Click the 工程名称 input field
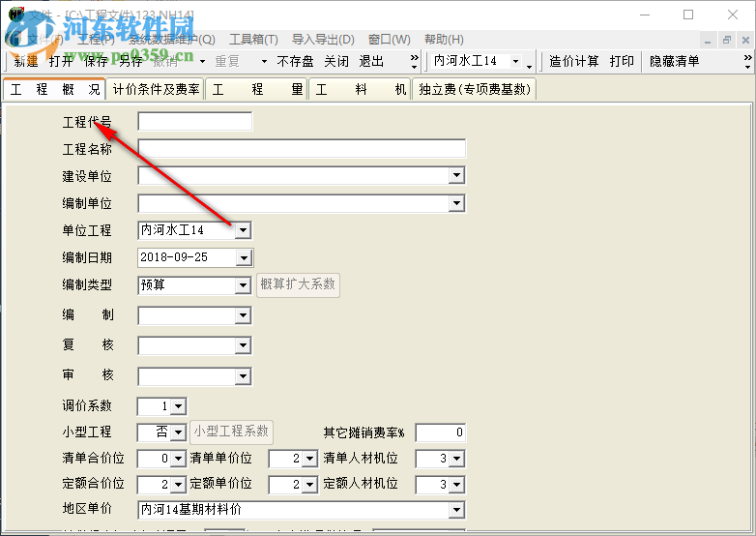 point(302,149)
